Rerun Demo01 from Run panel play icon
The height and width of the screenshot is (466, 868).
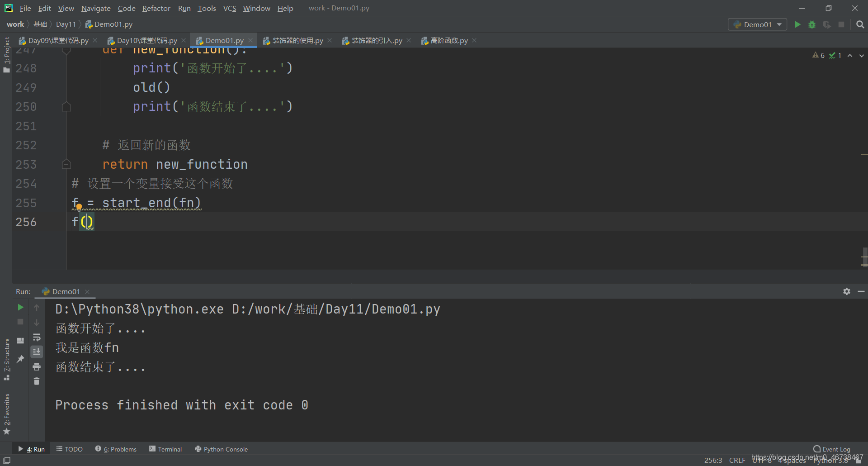click(x=20, y=307)
